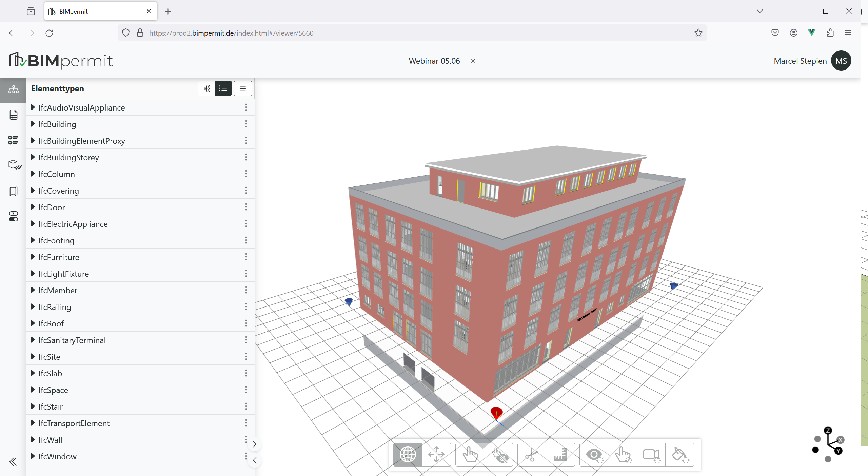This screenshot has height=476, width=868.
Task: Select IfcBuildingElementProxy row text
Action: coord(82,141)
